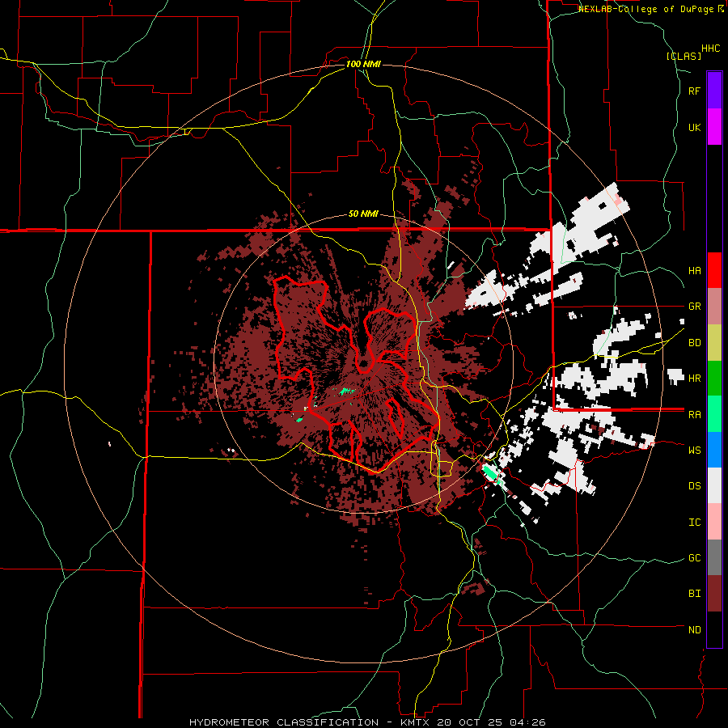Click the IC legend label

click(694, 523)
